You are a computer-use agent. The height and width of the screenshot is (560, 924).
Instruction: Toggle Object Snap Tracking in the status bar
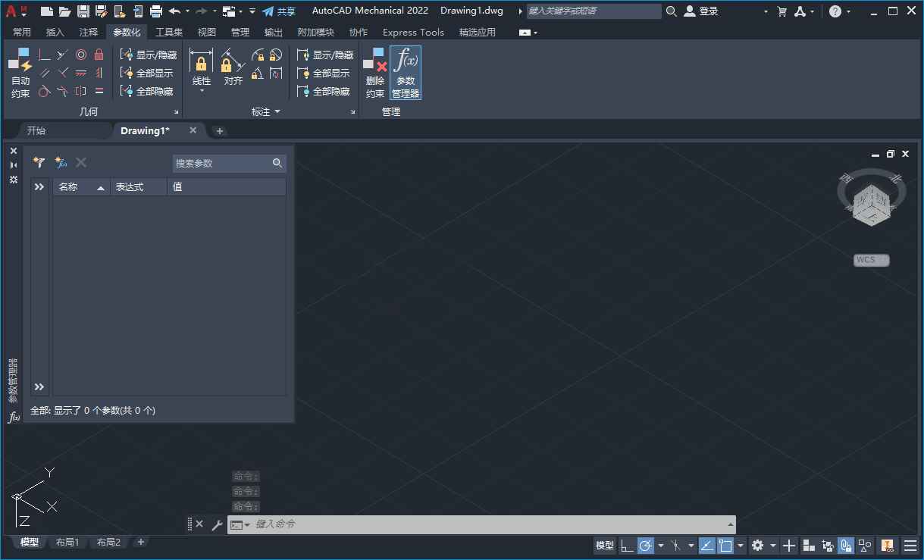tap(706, 546)
